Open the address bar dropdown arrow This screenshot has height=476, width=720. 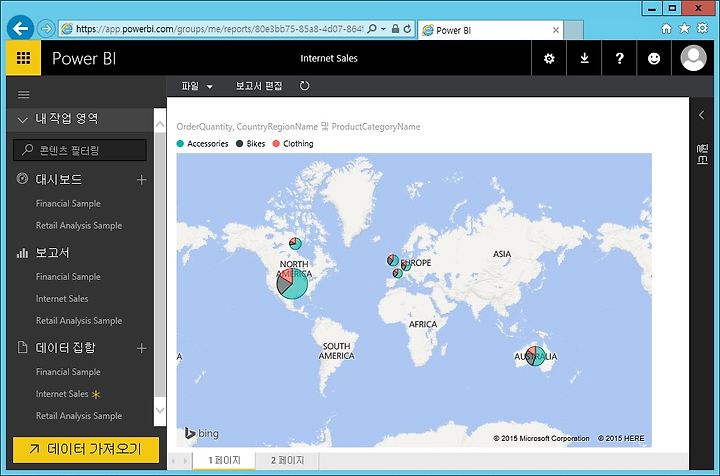point(383,28)
